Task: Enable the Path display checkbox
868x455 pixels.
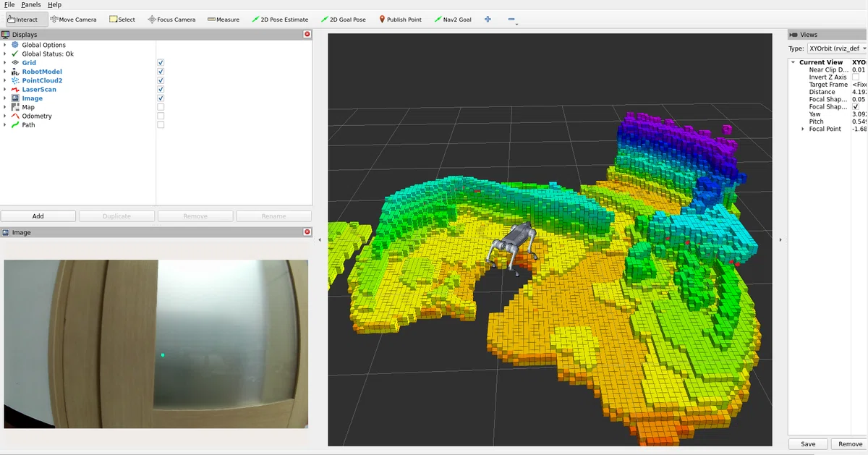Action: (x=161, y=124)
